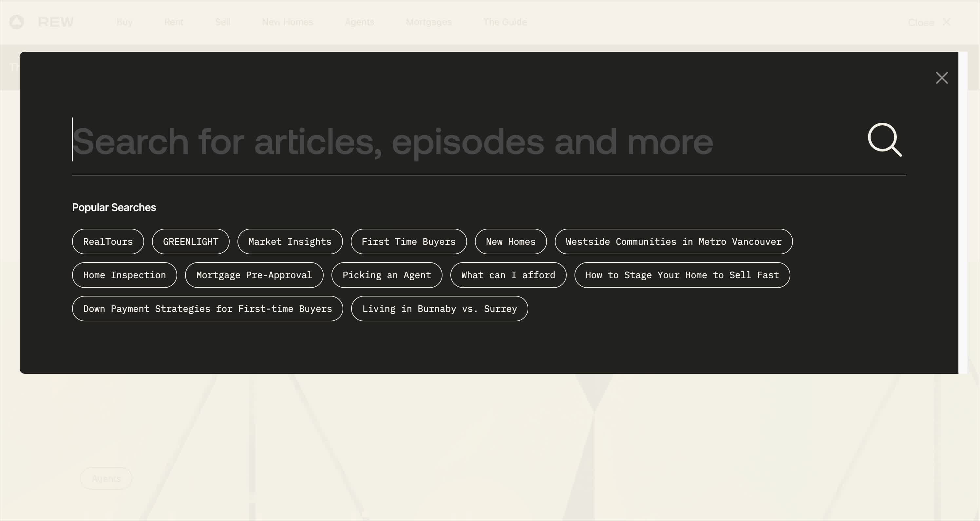Screen dimensions: 980x521
Task: Click the faded Agents tag below the overlay
Action: click(106, 478)
